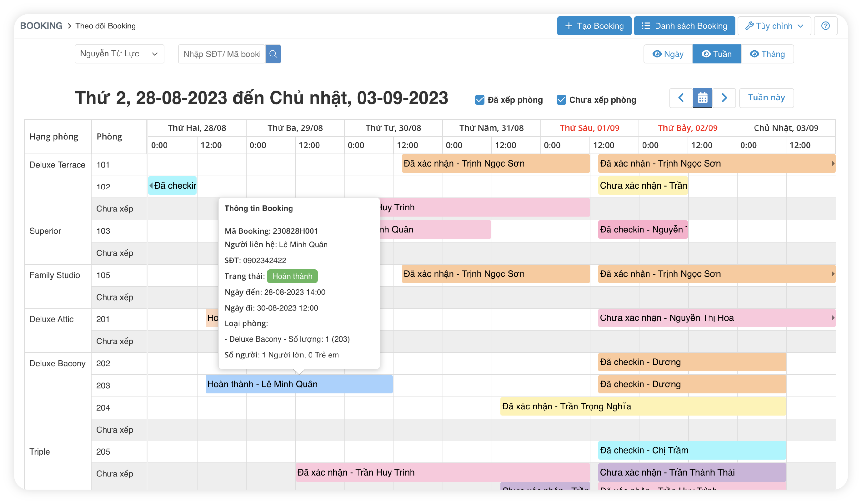The height and width of the screenshot is (504, 862).
Task: Click blue Hoàn thành Lê Minh Quân booking bar
Action: coord(298,384)
